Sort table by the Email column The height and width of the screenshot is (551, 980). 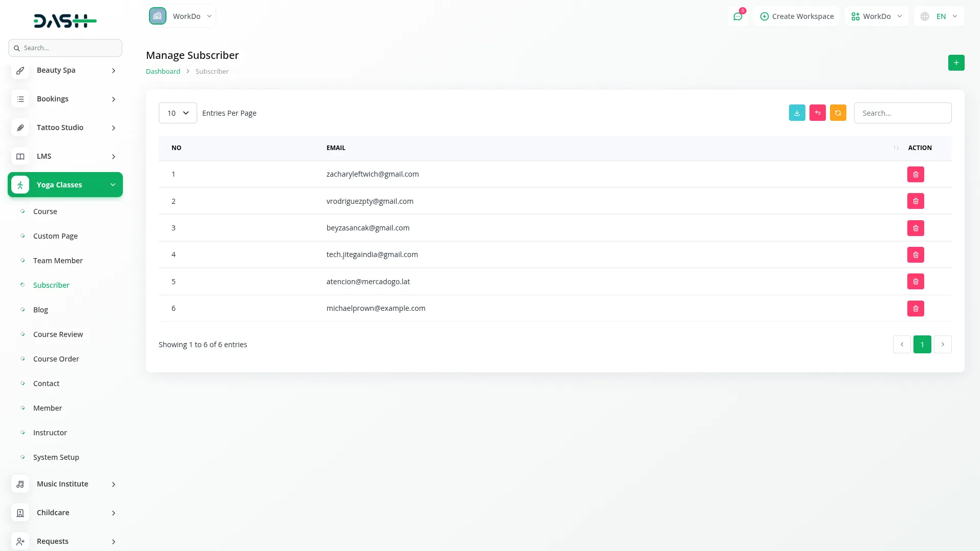(x=336, y=148)
